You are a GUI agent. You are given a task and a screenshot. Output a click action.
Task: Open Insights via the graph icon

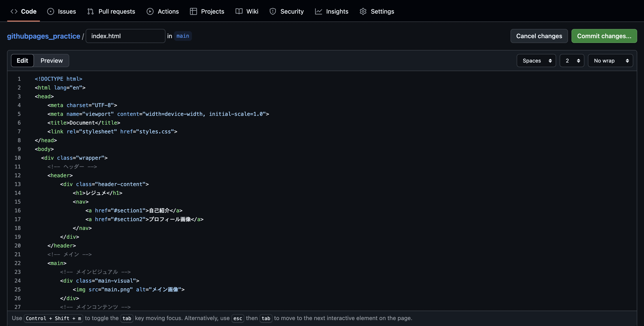pos(319,11)
